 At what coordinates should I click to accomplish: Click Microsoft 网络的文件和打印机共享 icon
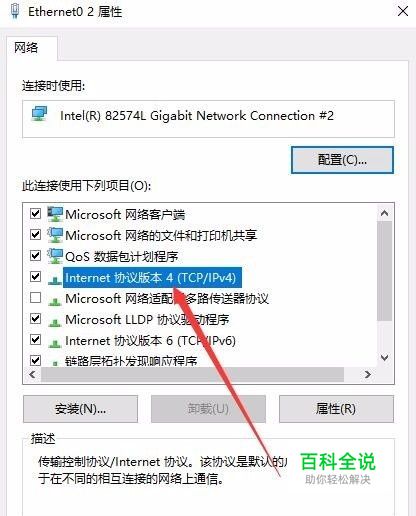tap(55, 235)
